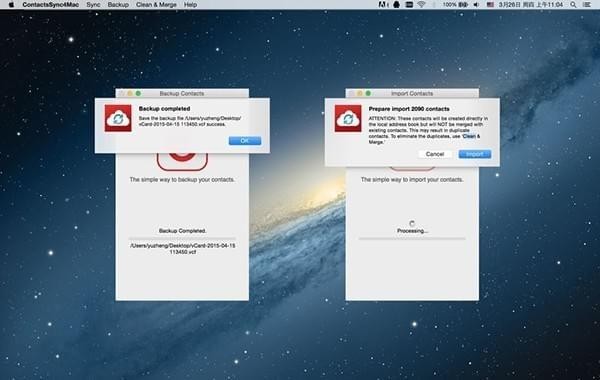This screenshot has height=380, width=600.
Task: Click the spinning progress indicator above Processing
Action: pyautogui.click(x=412, y=223)
